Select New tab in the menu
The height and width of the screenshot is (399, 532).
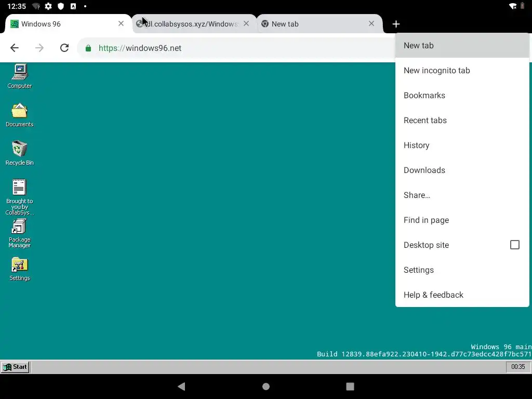(x=462, y=46)
